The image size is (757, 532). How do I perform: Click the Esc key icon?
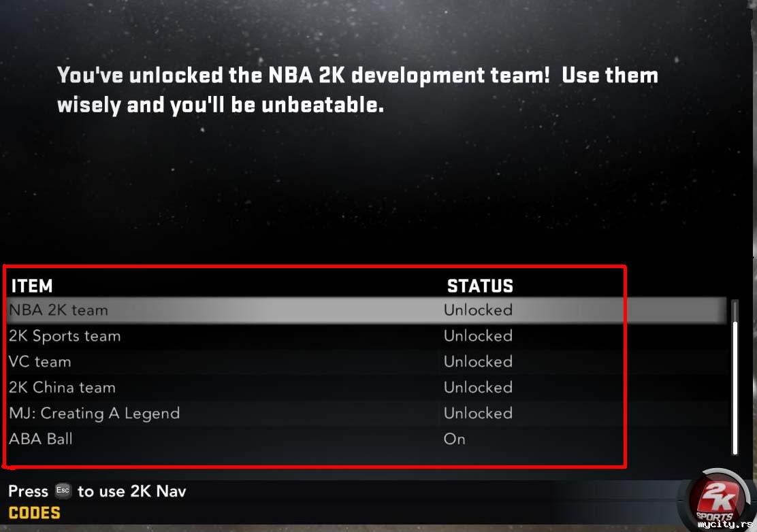(x=63, y=491)
